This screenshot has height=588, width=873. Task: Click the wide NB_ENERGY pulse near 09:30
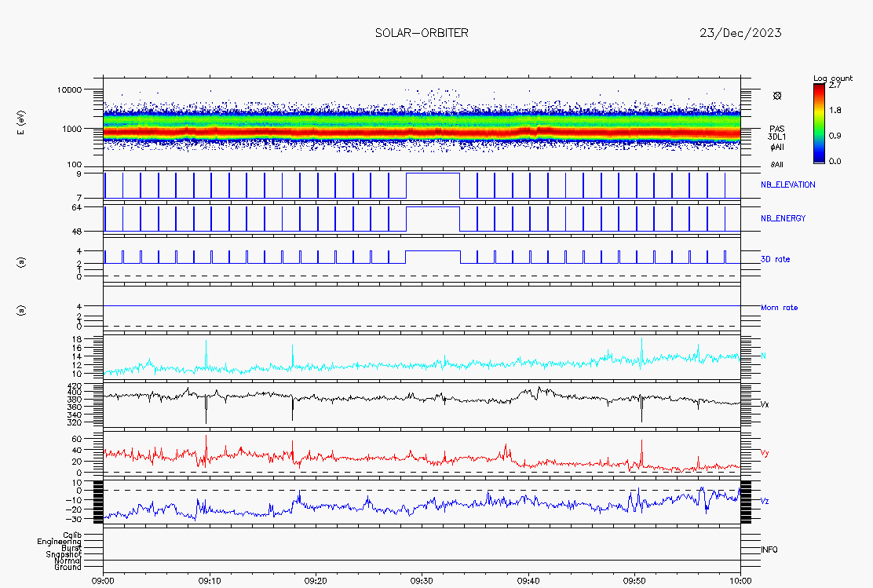click(x=433, y=219)
